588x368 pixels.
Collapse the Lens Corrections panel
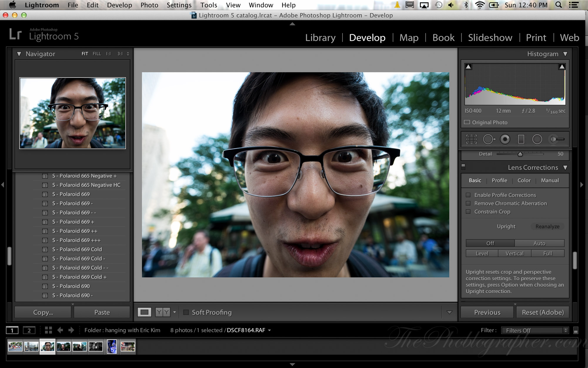pyautogui.click(x=565, y=168)
